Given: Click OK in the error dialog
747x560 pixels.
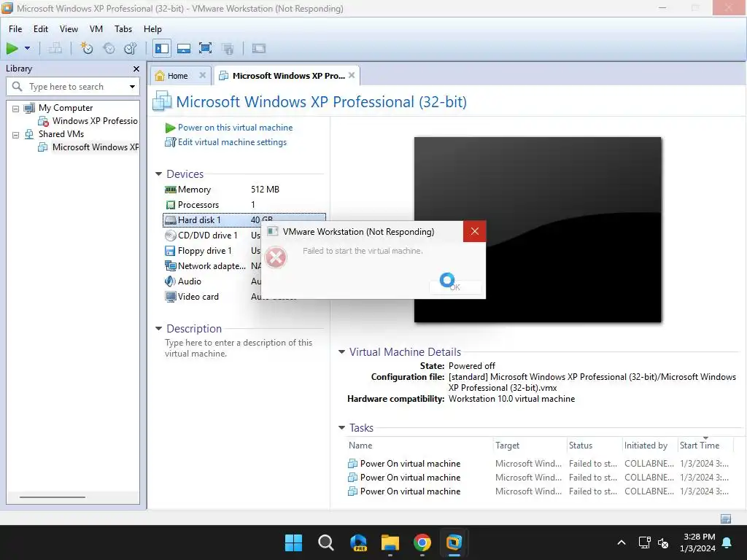Looking at the screenshot, I should [x=455, y=287].
